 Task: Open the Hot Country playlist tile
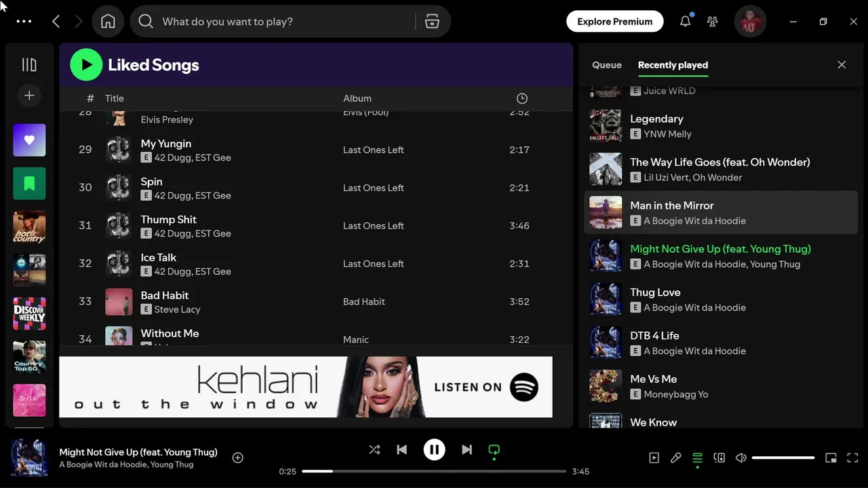[x=29, y=227]
